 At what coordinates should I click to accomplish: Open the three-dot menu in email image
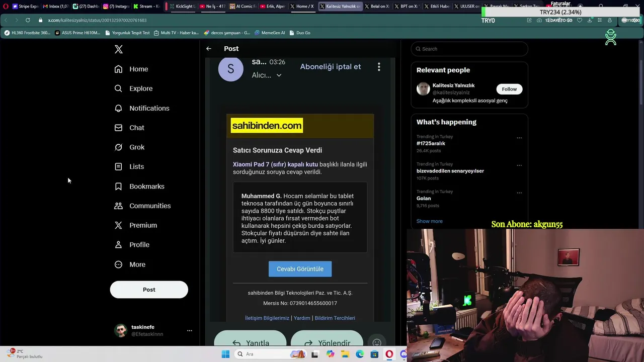379,66
